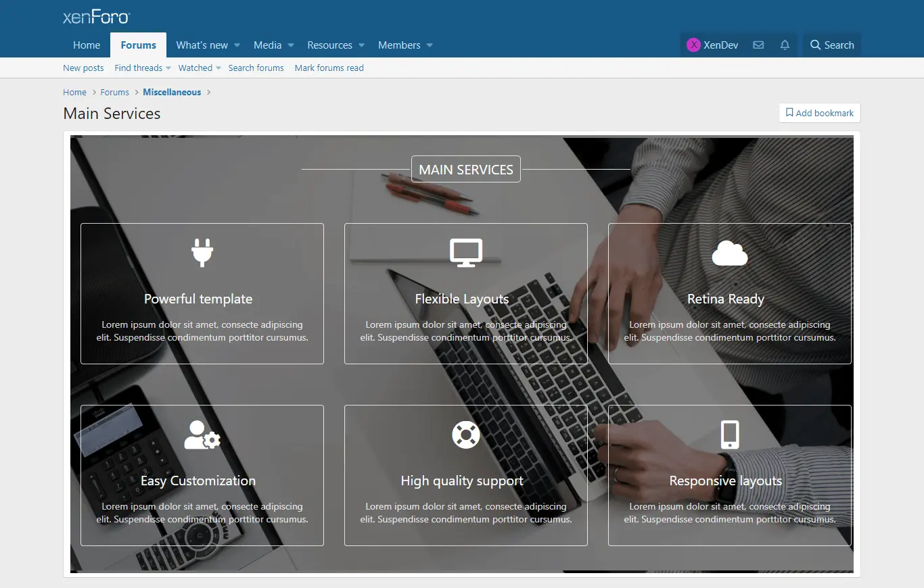Click the XenDev avatar icon

pyautogui.click(x=693, y=45)
